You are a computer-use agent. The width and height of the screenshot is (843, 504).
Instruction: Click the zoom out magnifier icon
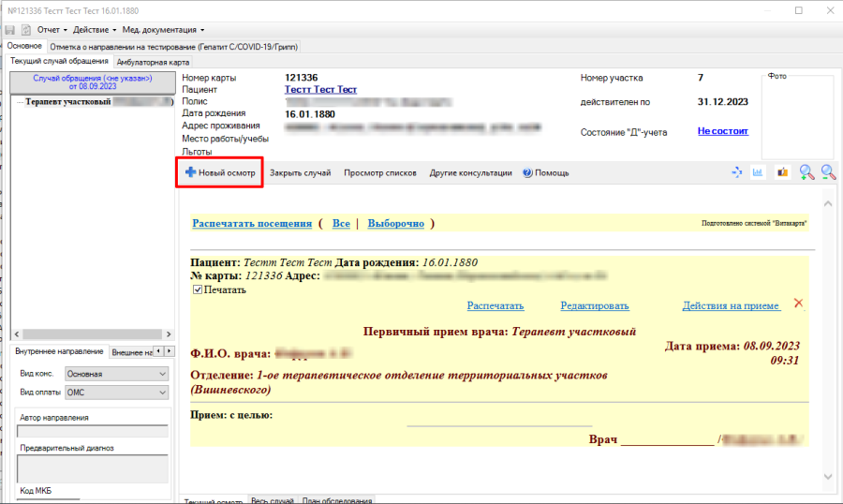coord(827,172)
